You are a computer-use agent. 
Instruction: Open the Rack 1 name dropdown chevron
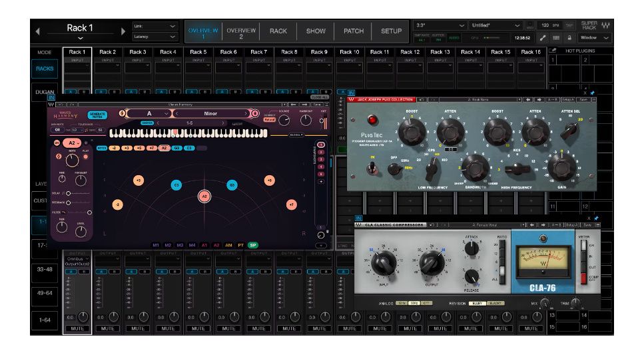[80, 38]
